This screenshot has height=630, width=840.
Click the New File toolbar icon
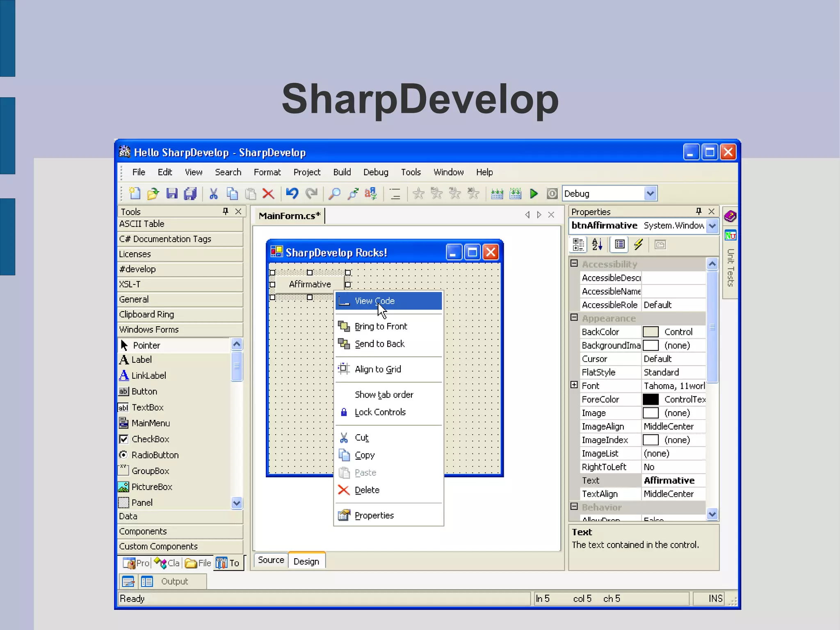[x=135, y=193]
